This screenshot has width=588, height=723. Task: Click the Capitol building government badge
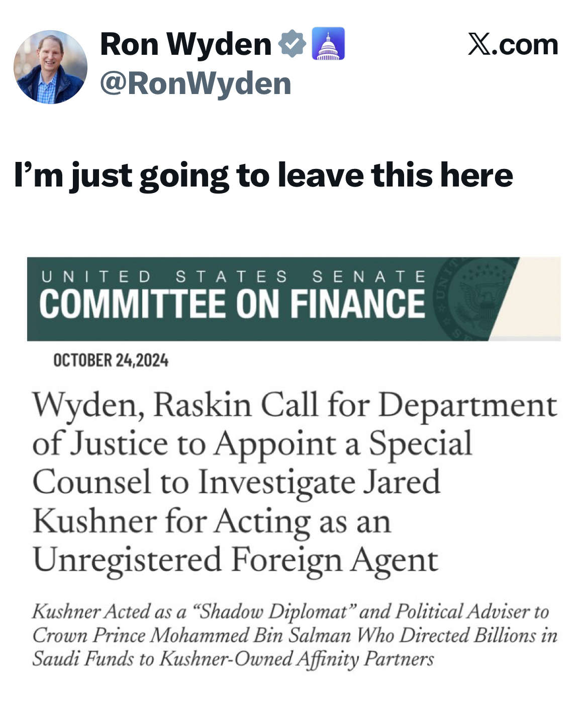[328, 44]
